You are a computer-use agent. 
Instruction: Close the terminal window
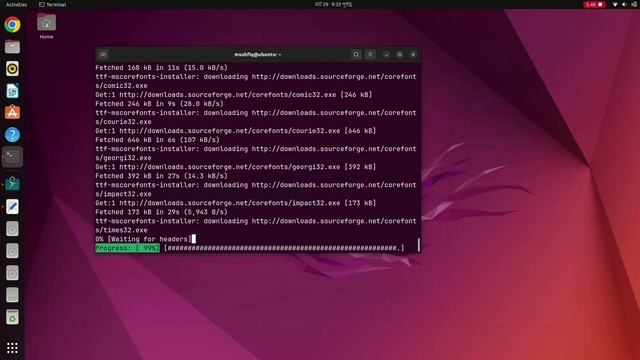[413, 54]
